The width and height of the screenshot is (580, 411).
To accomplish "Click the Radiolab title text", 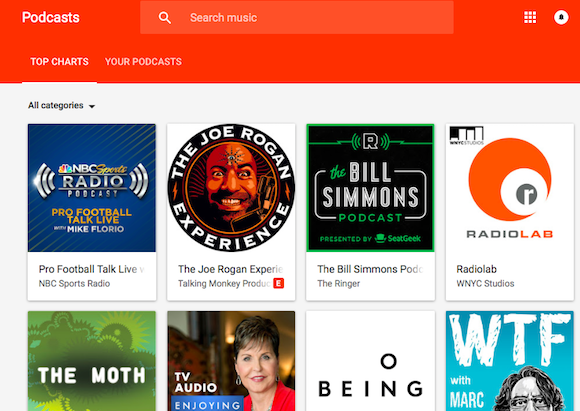I will click(x=476, y=269).
